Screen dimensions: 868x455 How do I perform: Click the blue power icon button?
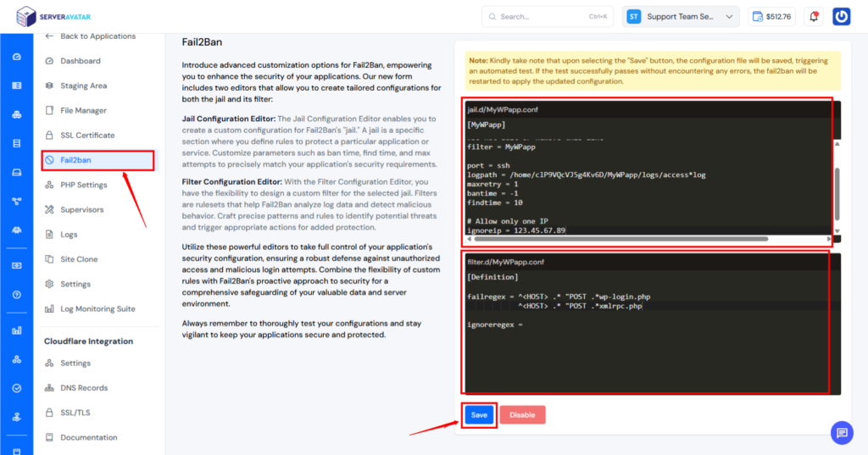click(842, 17)
